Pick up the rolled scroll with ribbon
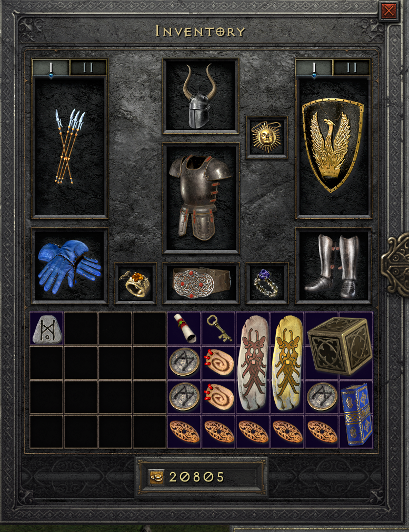 click(185, 328)
